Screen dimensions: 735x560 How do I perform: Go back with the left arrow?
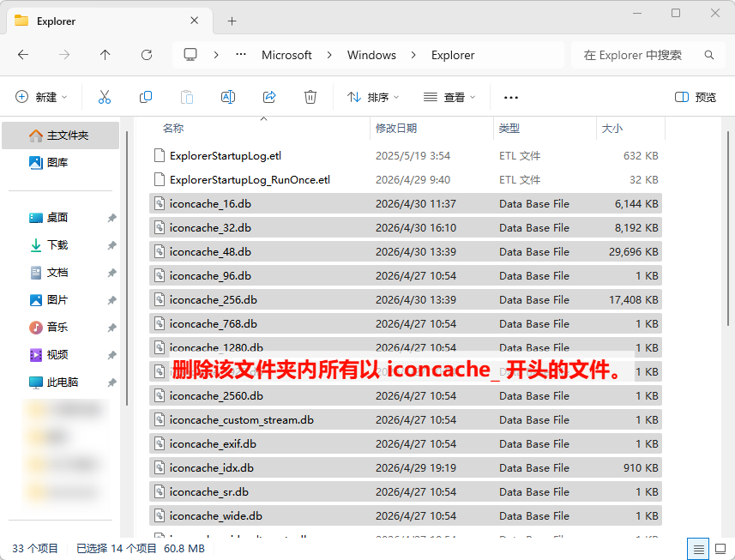coord(23,55)
